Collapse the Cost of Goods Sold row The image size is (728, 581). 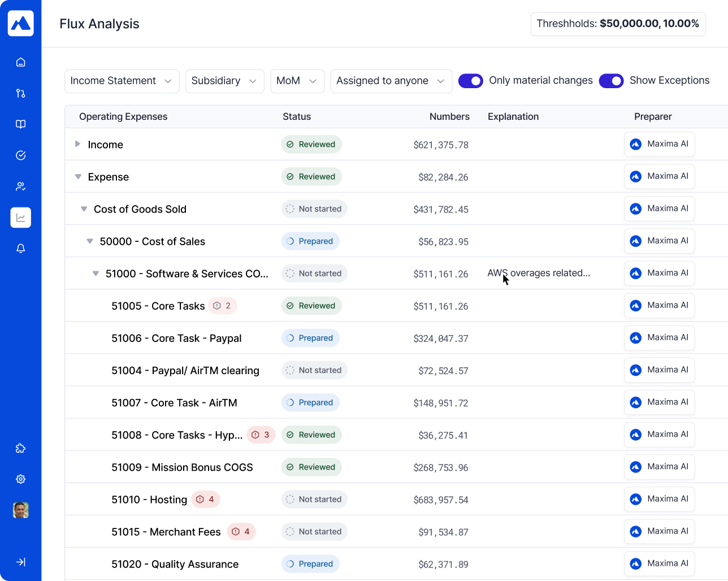pyautogui.click(x=84, y=209)
